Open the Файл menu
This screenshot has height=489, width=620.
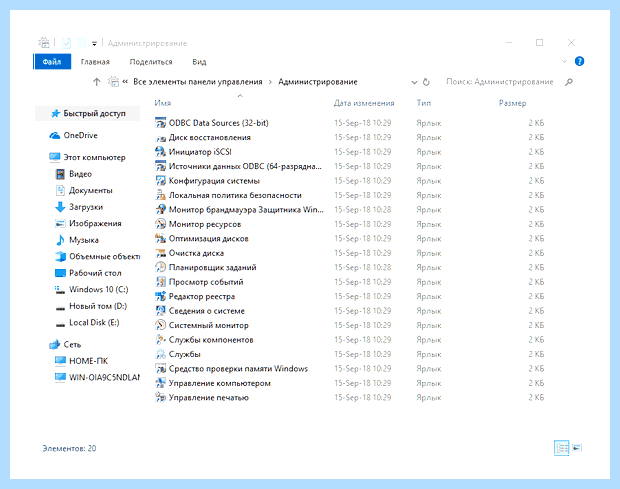(52, 62)
